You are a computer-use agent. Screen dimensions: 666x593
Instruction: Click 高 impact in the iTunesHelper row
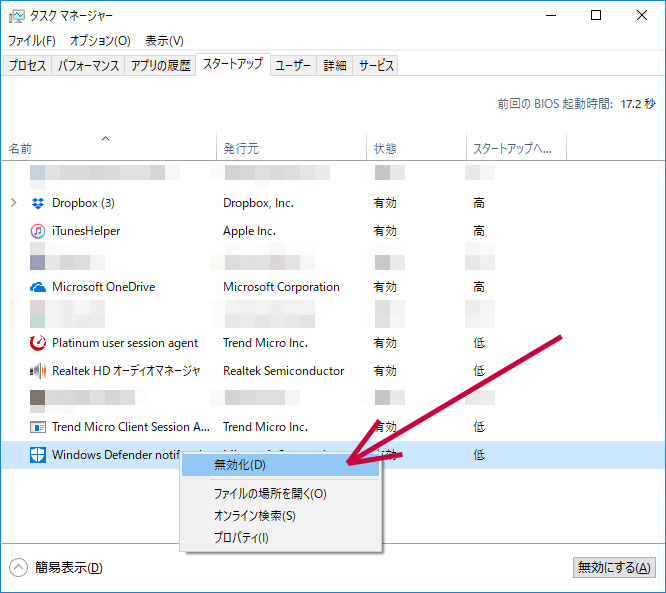click(x=479, y=231)
